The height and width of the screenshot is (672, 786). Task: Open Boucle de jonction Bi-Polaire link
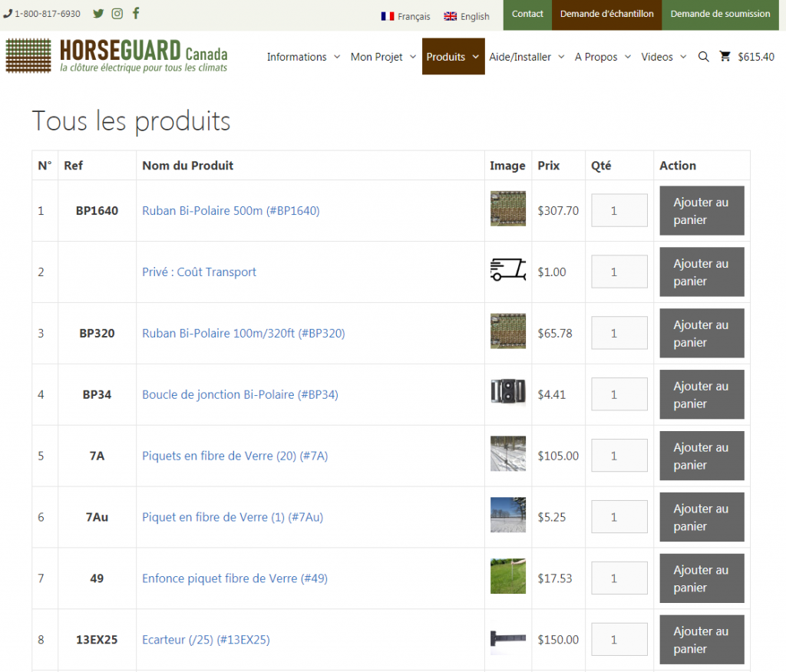[240, 394]
